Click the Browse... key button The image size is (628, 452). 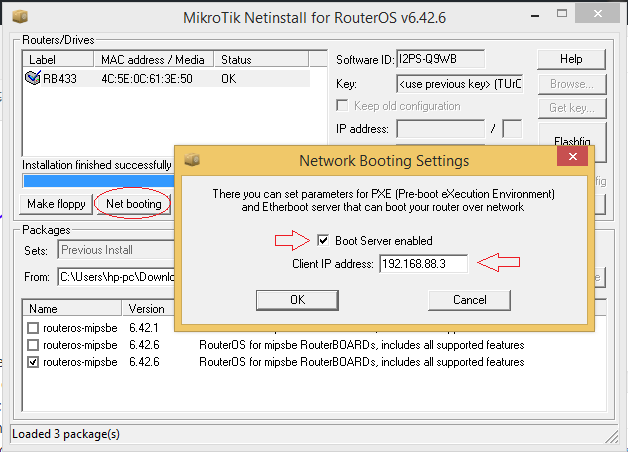pos(572,84)
